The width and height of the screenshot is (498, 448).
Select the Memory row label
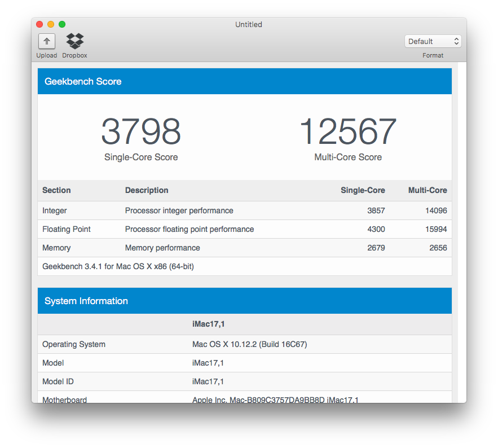tap(56, 248)
